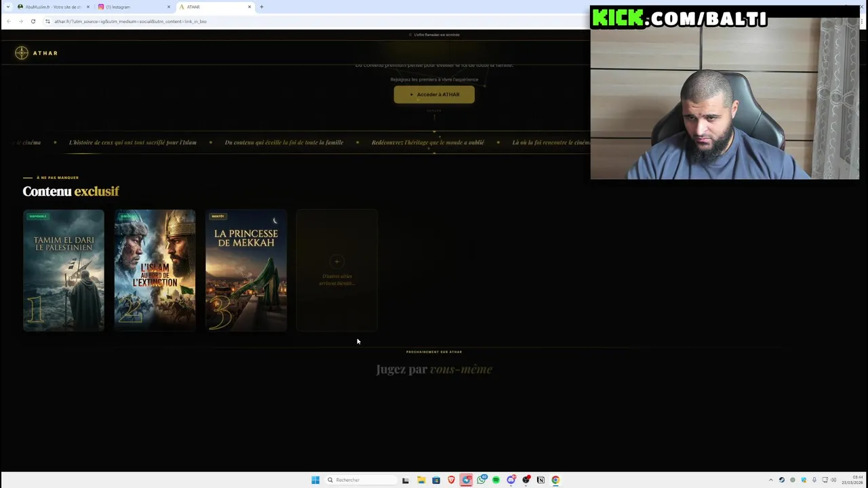
Task: Click the placeholder card with plus icon
Action: click(337, 270)
